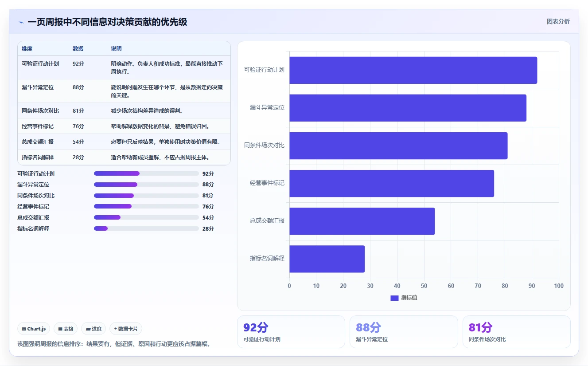Click description starting '明确动作、负责人和成功标准'

(x=167, y=68)
